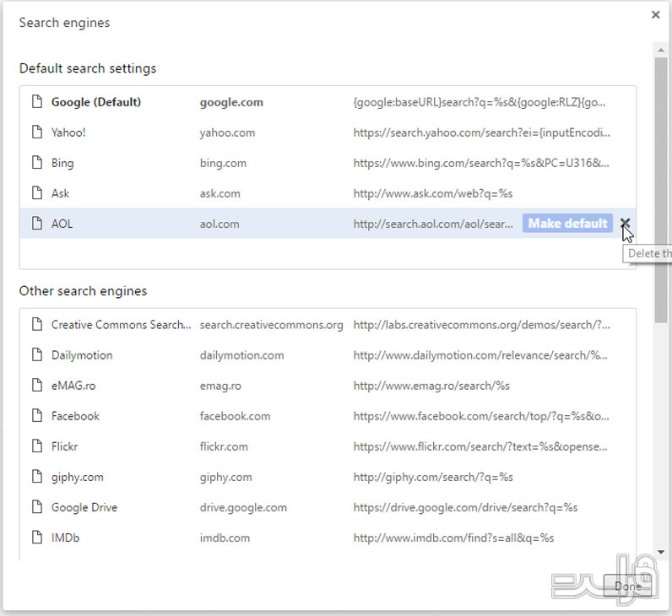
Task: Click the page icon beside eMAG.ro
Action: click(x=37, y=386)
